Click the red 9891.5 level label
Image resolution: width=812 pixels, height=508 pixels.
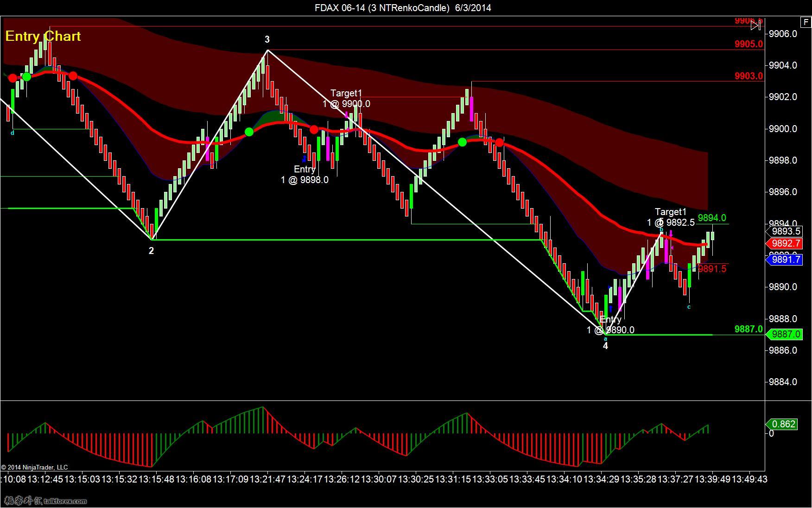(x=712, y=269)
